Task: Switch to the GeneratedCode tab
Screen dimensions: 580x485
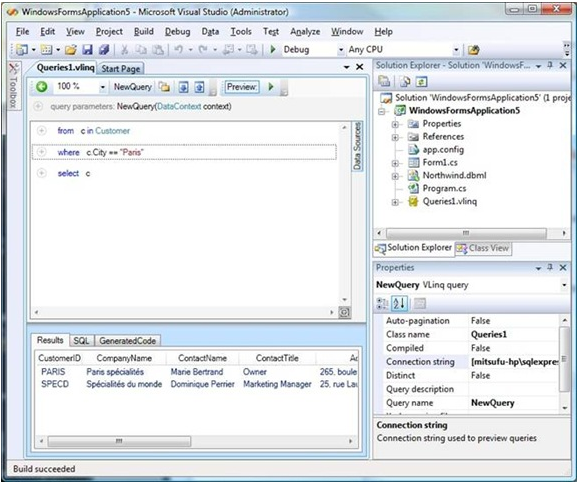Action: click(x=127, y=341)
